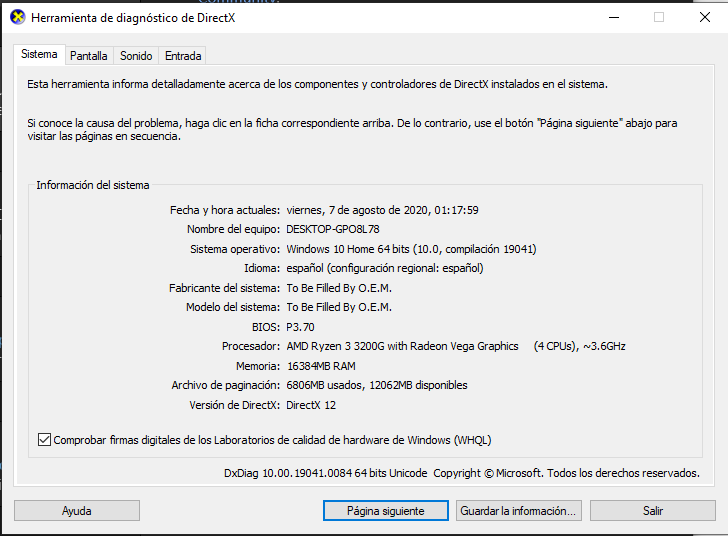Click the 'Nombre del equipo:' label
Viewport: 728px width, 536px height.
click(x=234, y=229)
